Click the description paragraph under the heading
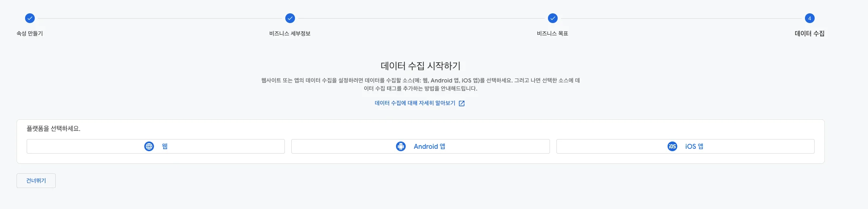Image resolution: width=868 pixels, height=209 pixels. pyautogui.click(x=420, y=84)
